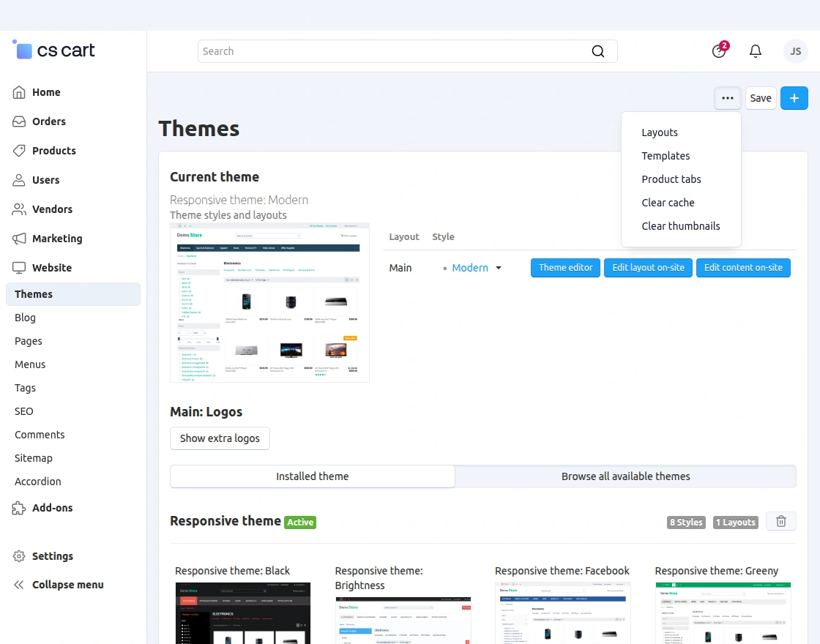Click Show extra logos button
The height and width of the screenshot is (644, 820).
pos(220,438)
